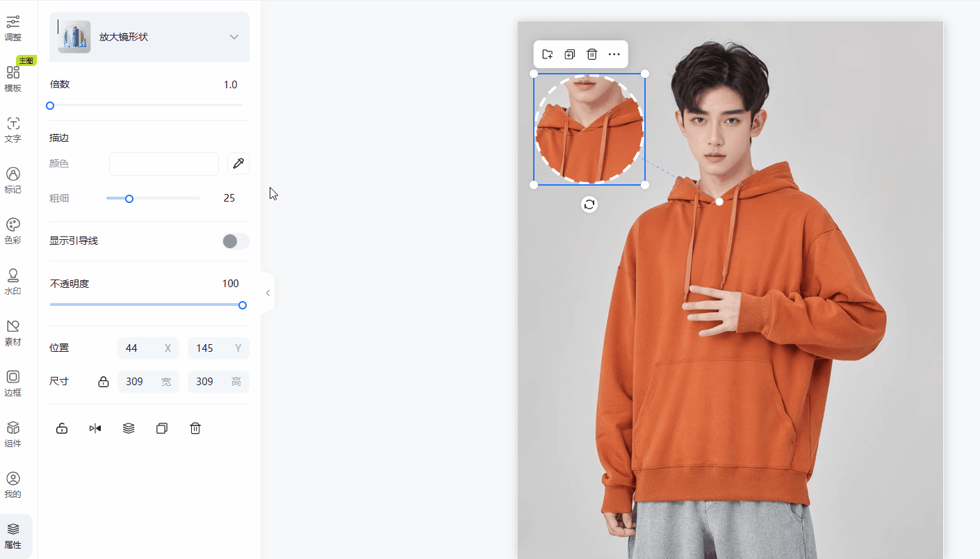Click the rotate handle below the magnifier
The image size is (980, 559).
click(589, 204)
